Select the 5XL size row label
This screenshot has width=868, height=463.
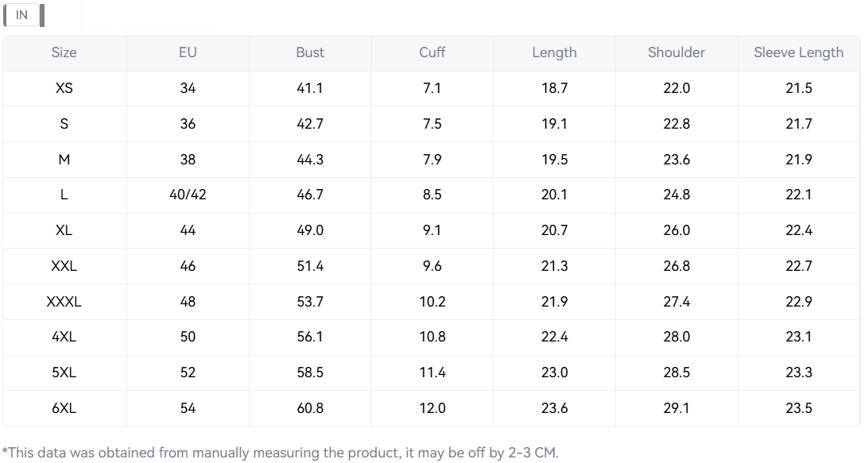(x=64, y=372)
